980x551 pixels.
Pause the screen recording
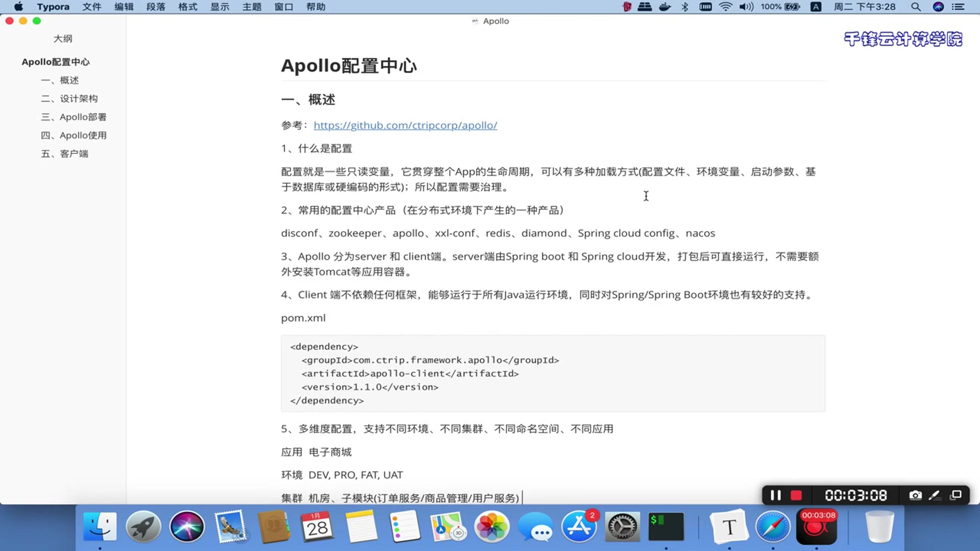click(x=775, y=495)
